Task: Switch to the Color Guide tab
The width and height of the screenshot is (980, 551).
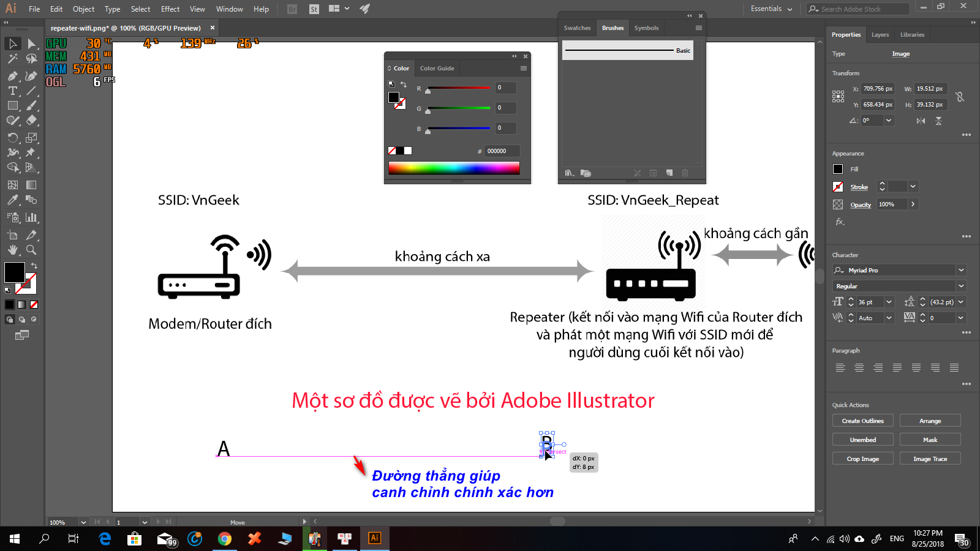Action: pyautogui.click(x=437, y=69)
